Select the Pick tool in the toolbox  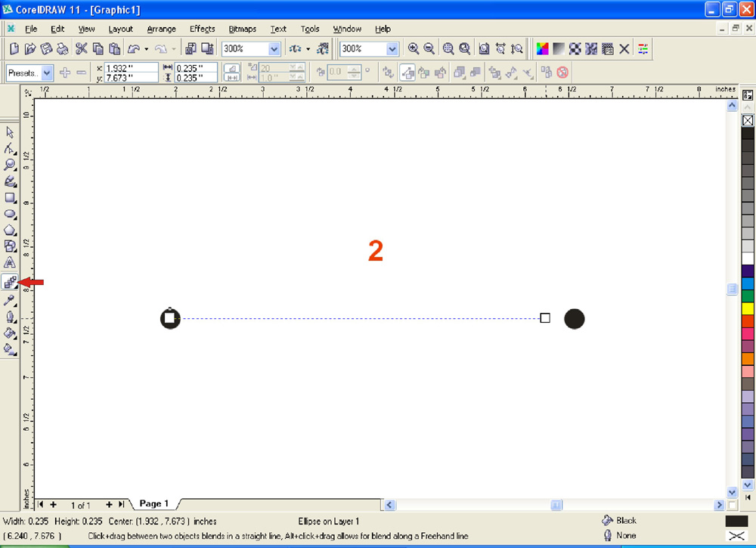(11, 132)
